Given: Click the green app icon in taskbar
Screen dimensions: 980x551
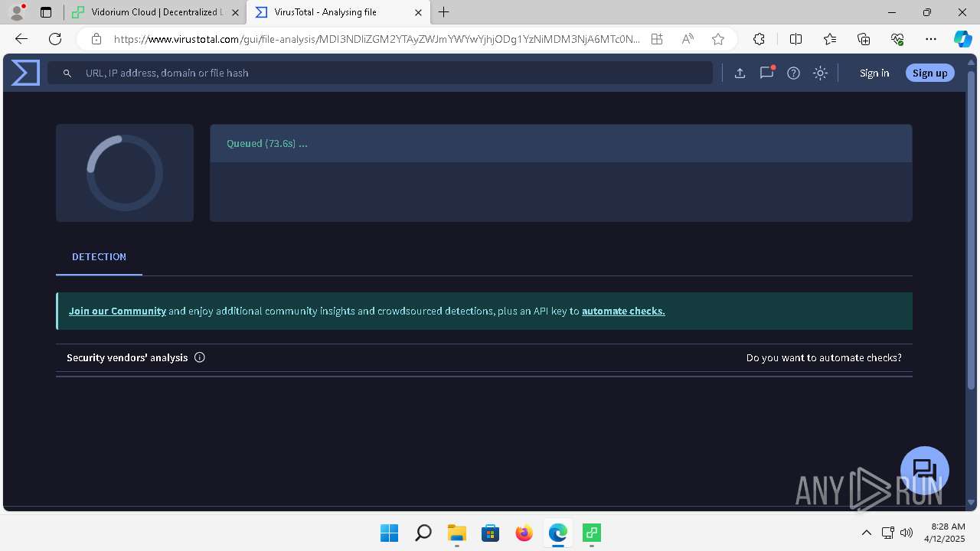Looking at the screenshot, I should [x=591, y=533].
